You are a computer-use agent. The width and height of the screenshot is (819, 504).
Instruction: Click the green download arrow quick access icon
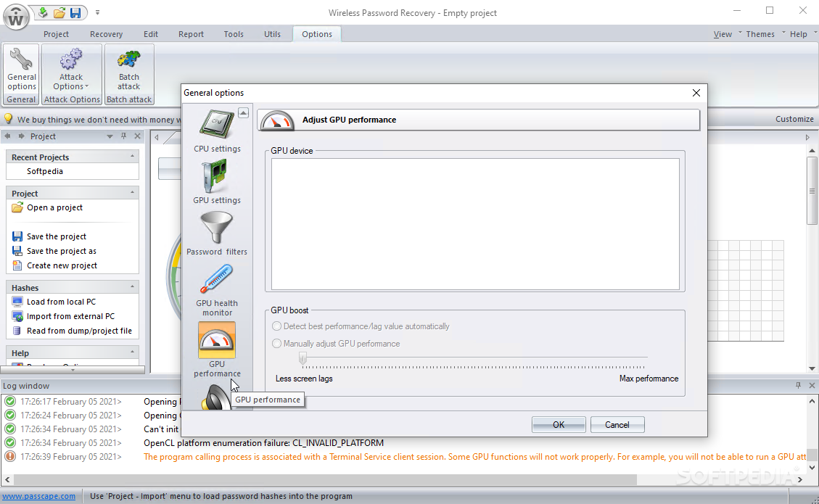44,12
